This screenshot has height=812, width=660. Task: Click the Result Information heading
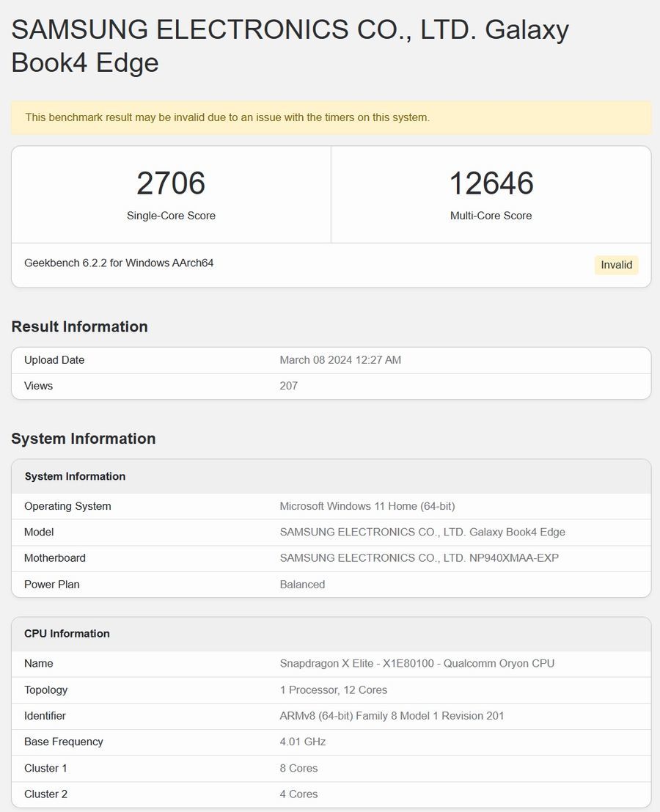(x=79, y=326)
